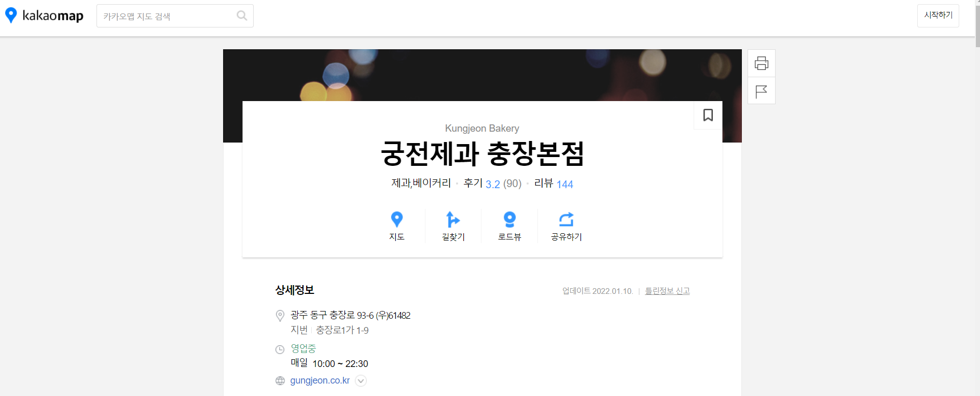
Task: Click the hours 10:00 ~ 22:30
Action: (x=340, y=364)
